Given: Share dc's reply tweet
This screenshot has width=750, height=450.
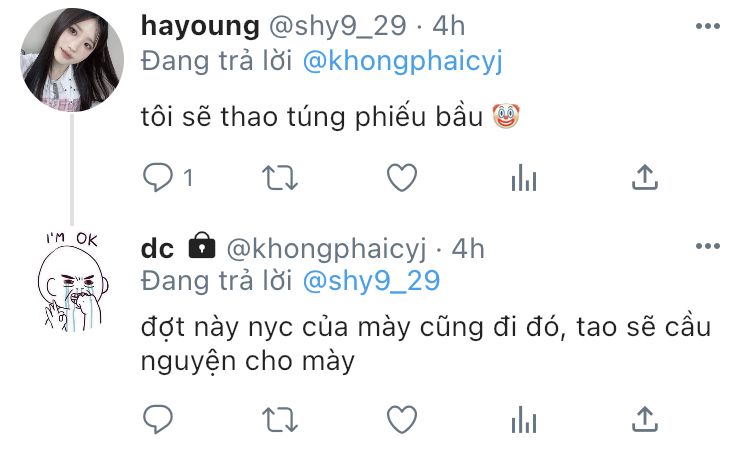Looking at the screenshot, I should (x=645, y=419).
